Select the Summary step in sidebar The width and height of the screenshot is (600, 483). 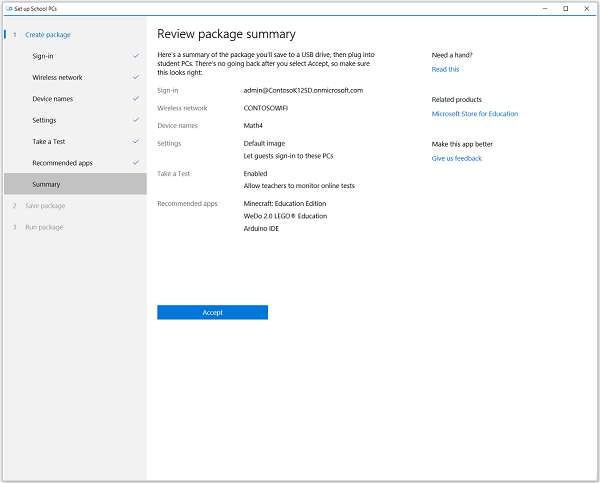[x=46, y=184]
